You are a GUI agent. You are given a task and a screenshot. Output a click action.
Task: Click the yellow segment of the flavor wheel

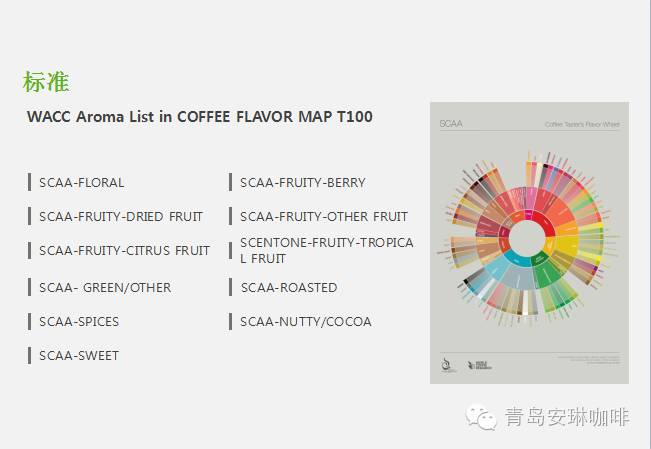[x=567, y=244]
